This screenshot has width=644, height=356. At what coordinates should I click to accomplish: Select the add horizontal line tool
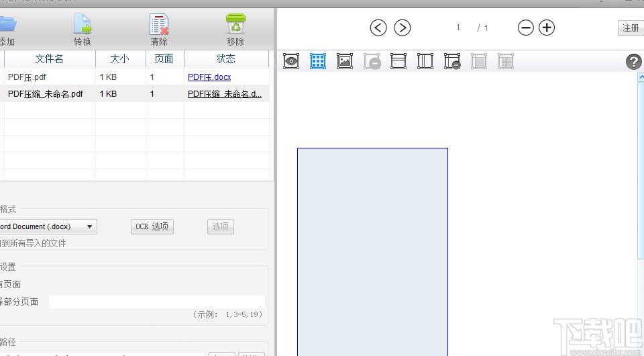coord(398,61)
